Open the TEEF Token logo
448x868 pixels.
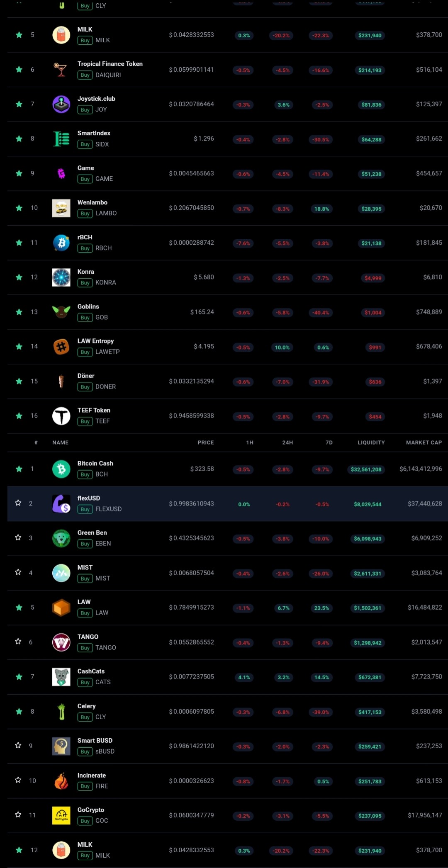coord(61,416)
